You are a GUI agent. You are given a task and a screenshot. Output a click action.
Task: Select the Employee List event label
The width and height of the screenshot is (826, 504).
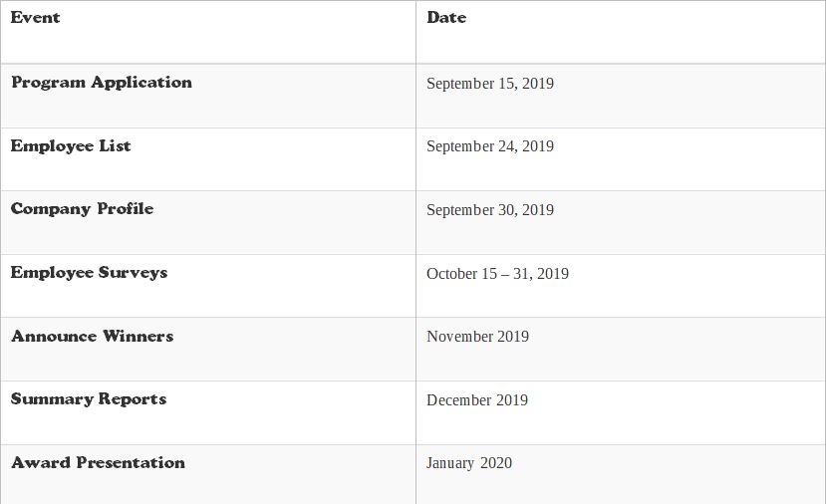pos(71,146)
